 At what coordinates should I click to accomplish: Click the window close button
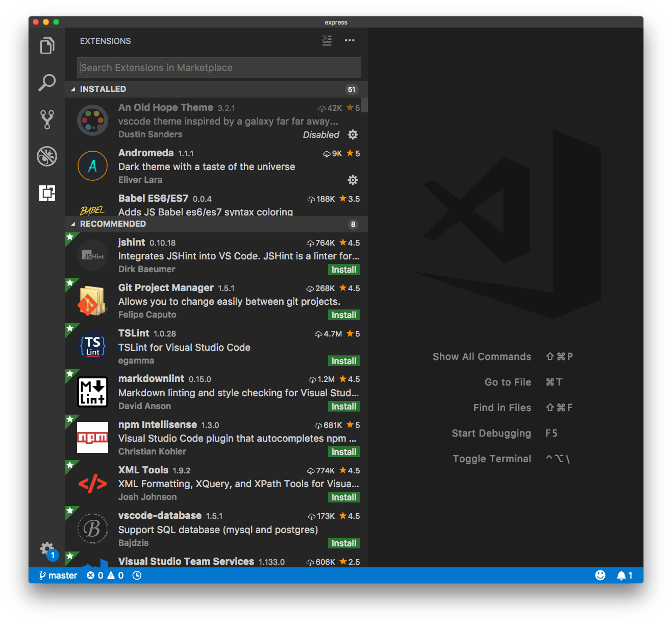(x=36, y=22)
